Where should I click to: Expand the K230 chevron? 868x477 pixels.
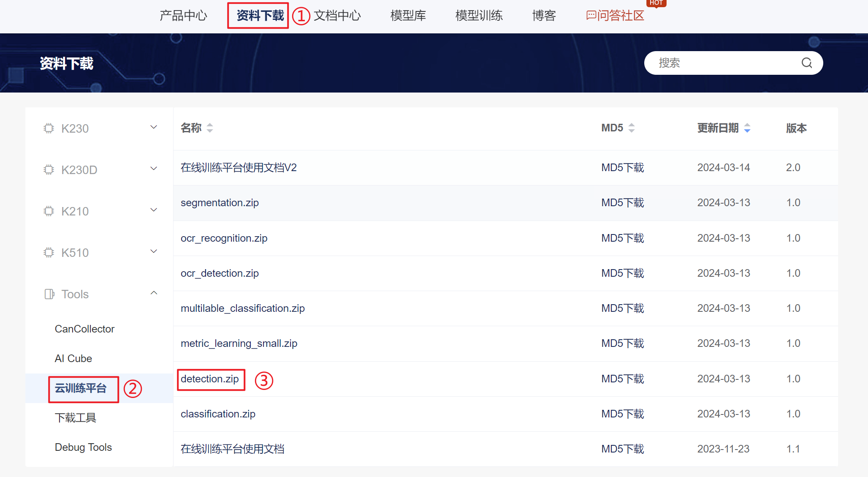click(154, 127)
